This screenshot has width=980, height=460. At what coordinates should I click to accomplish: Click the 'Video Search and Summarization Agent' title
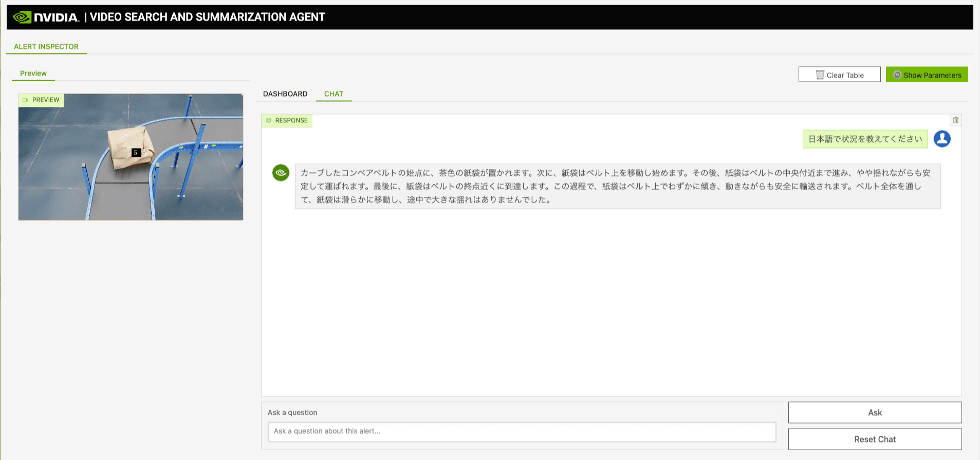click(x=208, y=17)
